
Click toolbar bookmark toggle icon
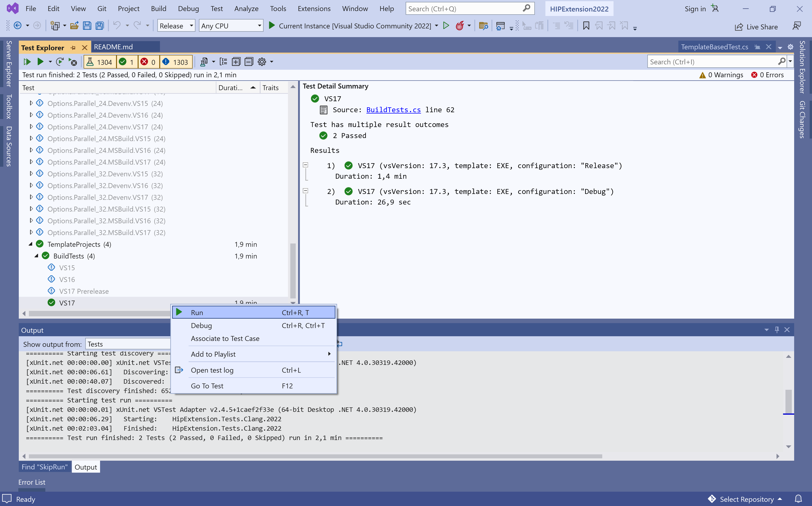click(x=586, y=26)
